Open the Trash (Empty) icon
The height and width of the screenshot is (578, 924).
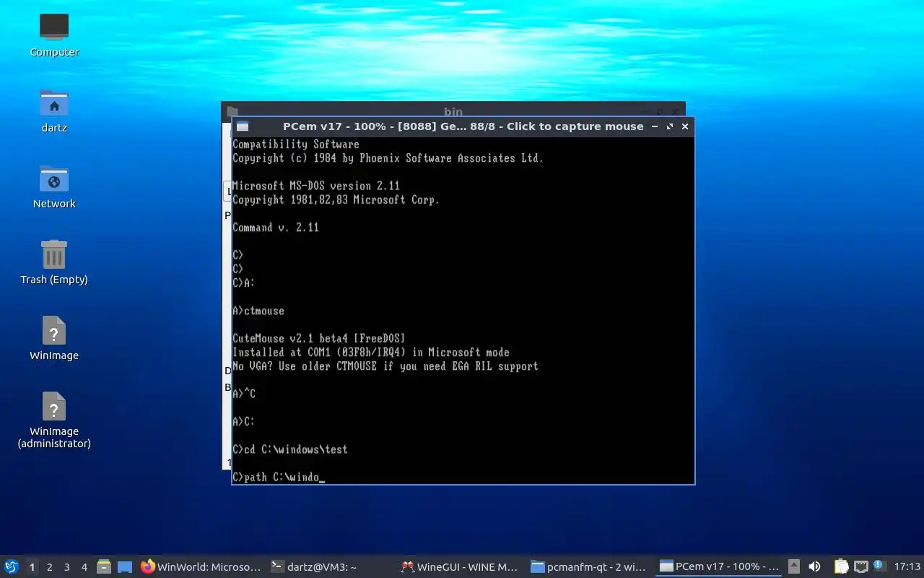tap(54, 262)
